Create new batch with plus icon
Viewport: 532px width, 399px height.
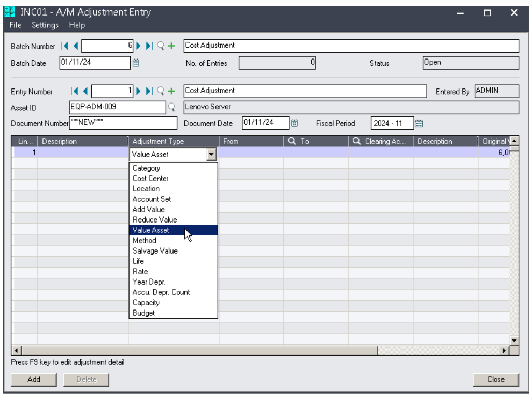[x=171, y=46]
